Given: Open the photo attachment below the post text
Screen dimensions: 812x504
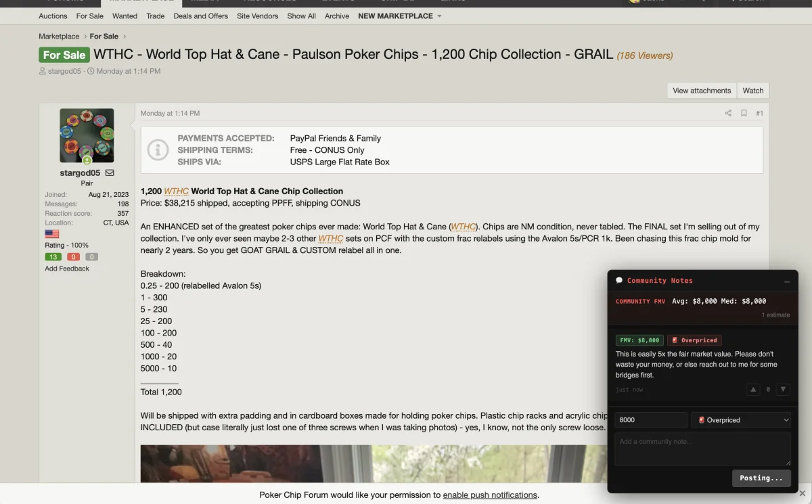Looking at the screenshot, I should (x=373, y=463).
